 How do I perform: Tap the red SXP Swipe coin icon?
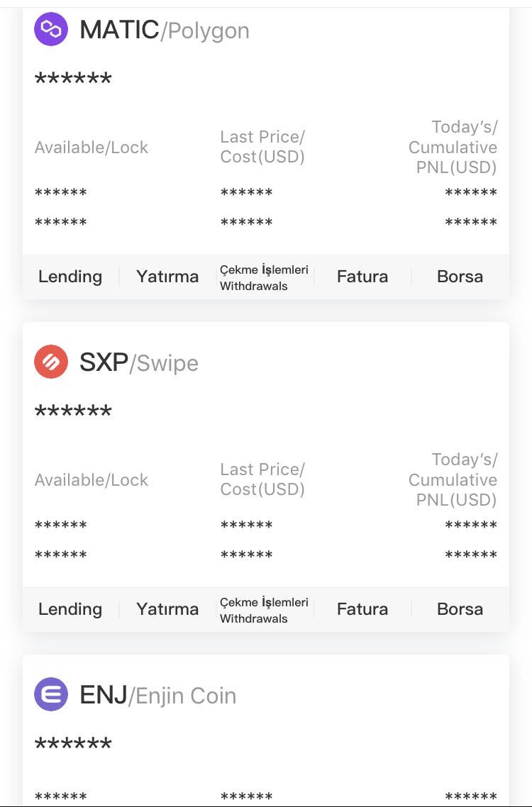pyautogui.click(x=51, y=361)
